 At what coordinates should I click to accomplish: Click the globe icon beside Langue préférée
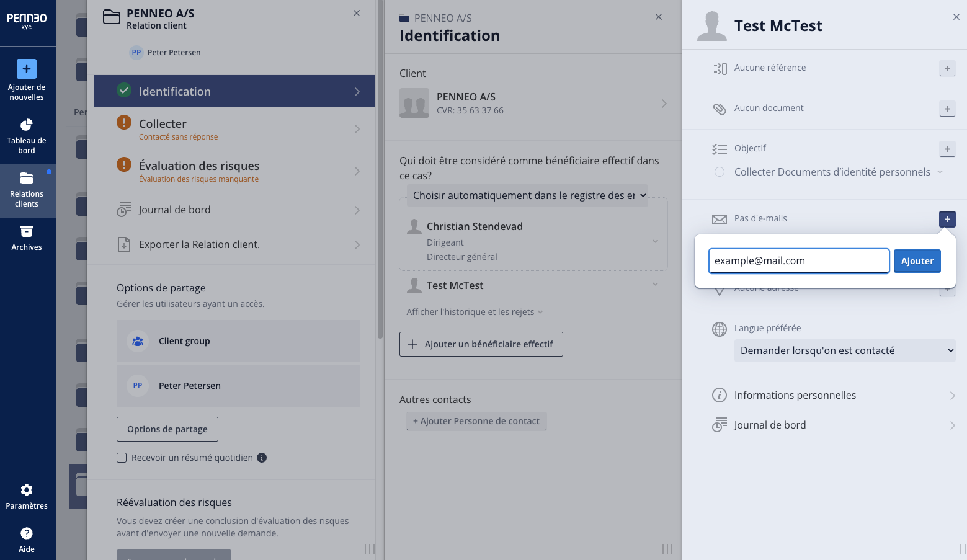coord(720,329)
